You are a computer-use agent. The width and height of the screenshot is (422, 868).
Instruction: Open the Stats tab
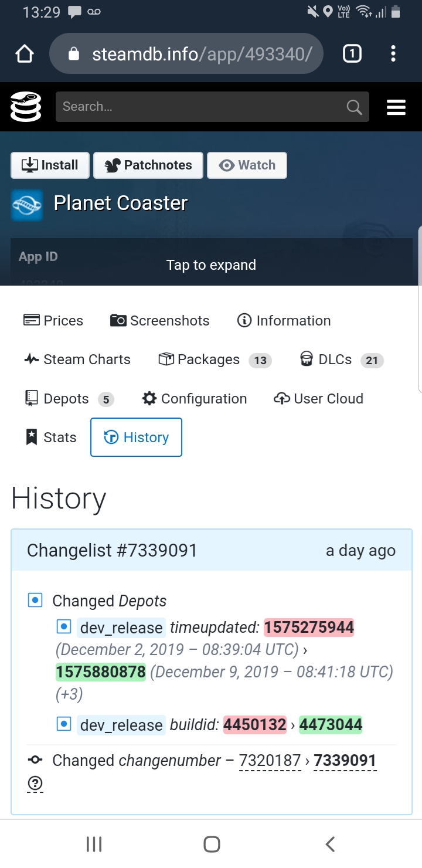click(x=51, y=438)
